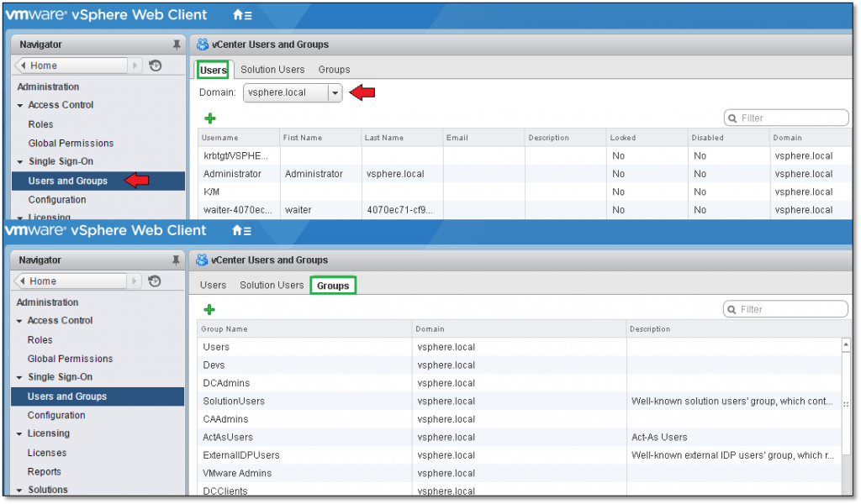Sort users by the Username column header
This screenshot has width=861, height=504.
(239, 138)
